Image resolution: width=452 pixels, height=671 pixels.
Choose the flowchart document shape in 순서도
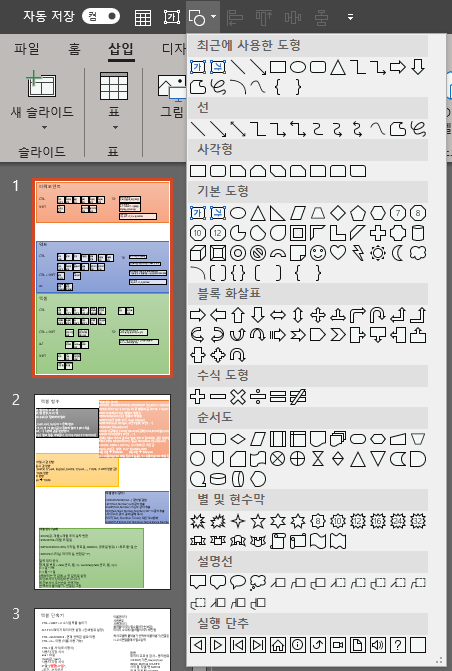click(318, 439)
